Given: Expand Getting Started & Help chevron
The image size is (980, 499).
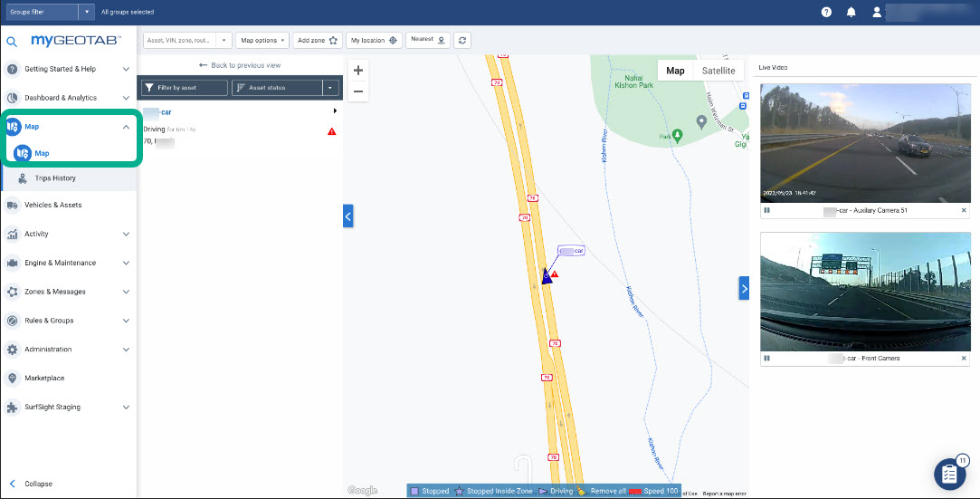Looking at the screenshot, I should 126,69.
